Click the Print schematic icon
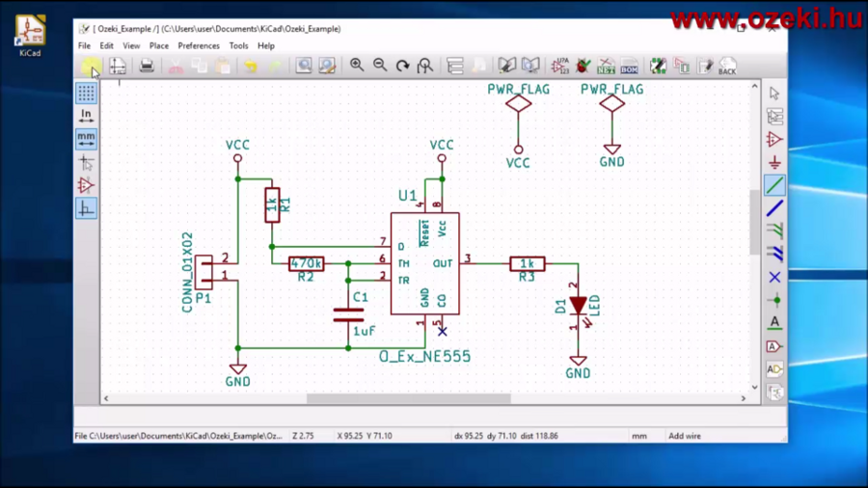 [x=147, y=66]
